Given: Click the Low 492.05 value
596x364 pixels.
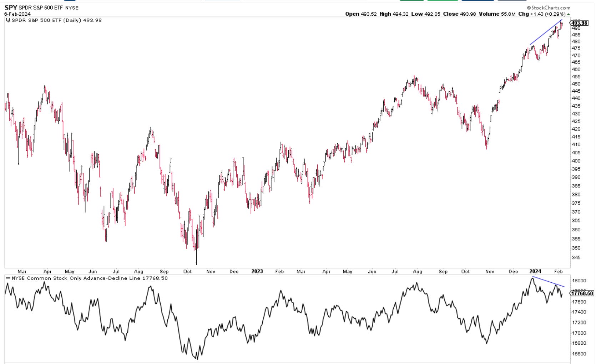Looking at the screenshot, I should point(426,14).
